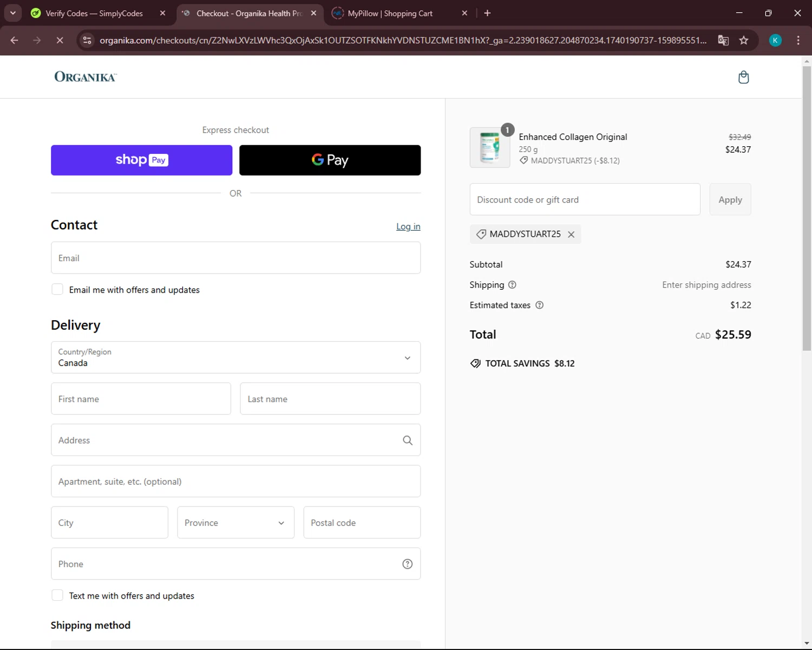The width and height of the screenshot is (812, 650).
Task: Stop loading the page
Action: [x=60, y=40]
